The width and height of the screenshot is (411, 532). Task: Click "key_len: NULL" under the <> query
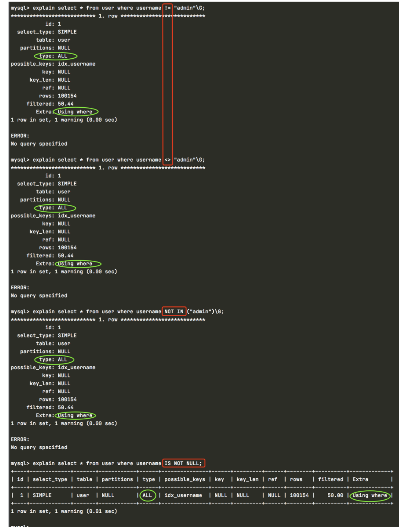(50, 232)
